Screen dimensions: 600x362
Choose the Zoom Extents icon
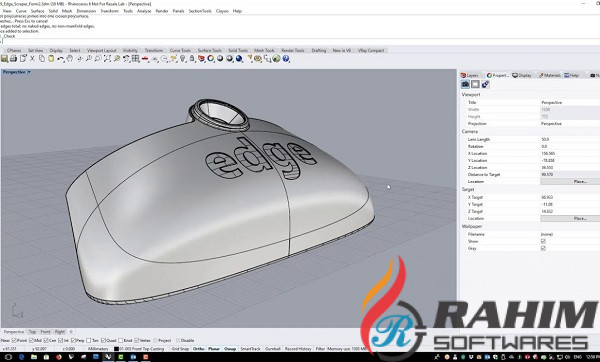click(x=107, y=59)
